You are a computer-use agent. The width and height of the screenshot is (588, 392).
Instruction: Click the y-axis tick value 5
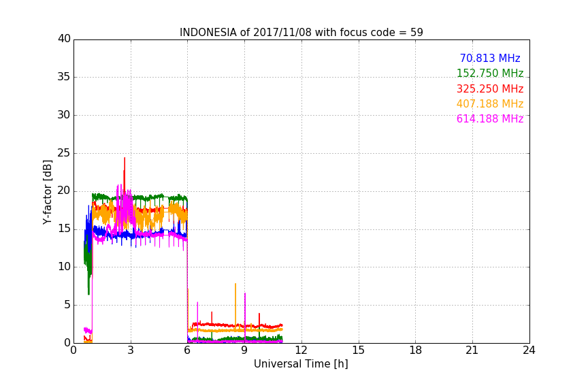[x=67, y=305]
